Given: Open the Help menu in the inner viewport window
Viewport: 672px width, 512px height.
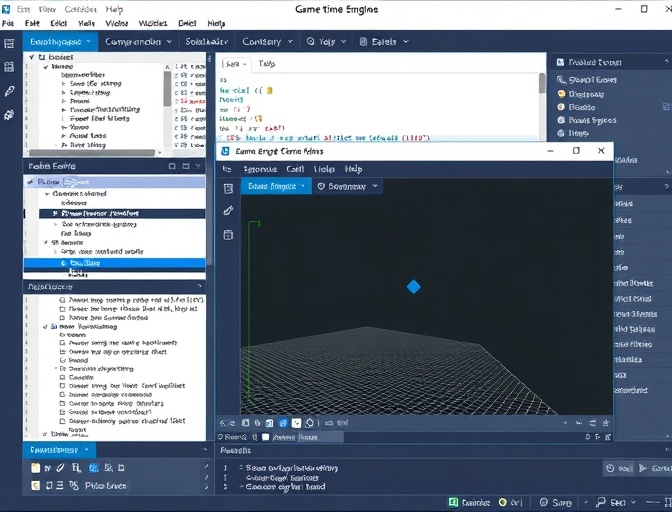Looking at the screenshot, I should (353, 169).
